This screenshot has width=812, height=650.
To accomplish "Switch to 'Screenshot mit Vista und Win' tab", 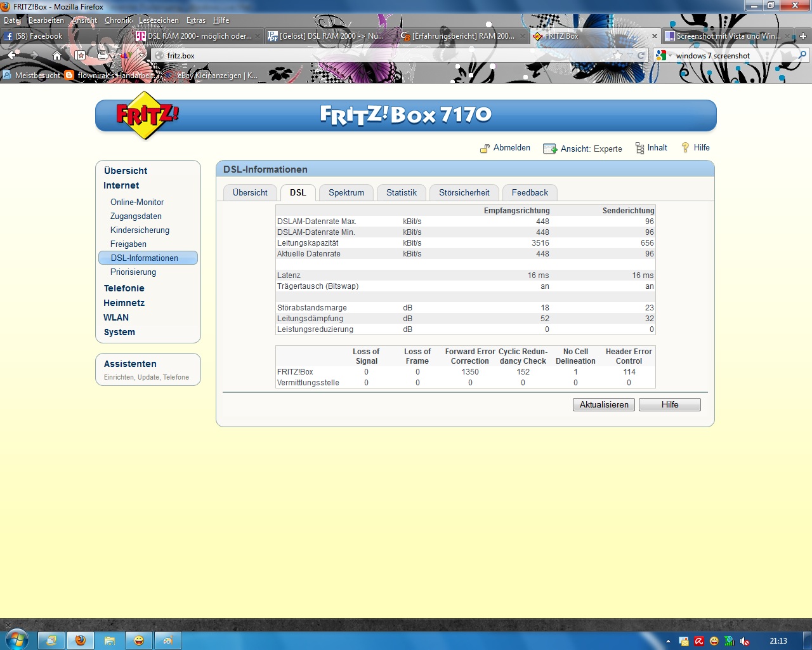I will pyautogui.click(x=727, y=36).
